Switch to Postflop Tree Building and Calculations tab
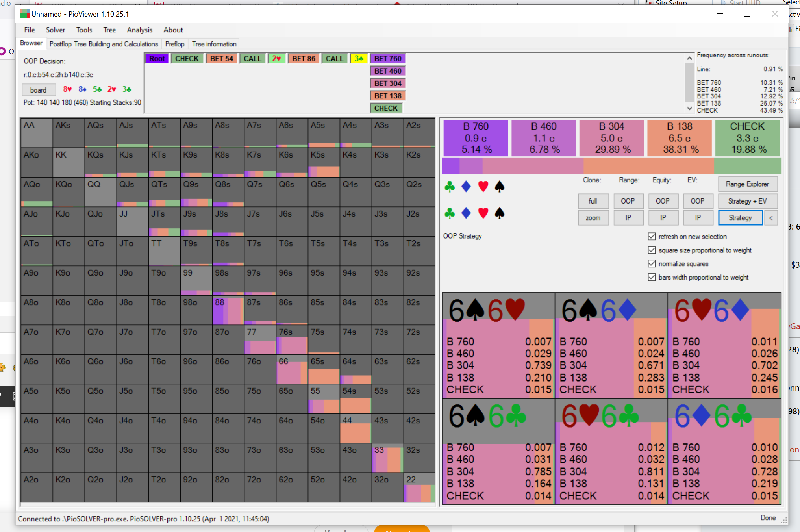 click(104, 44)
